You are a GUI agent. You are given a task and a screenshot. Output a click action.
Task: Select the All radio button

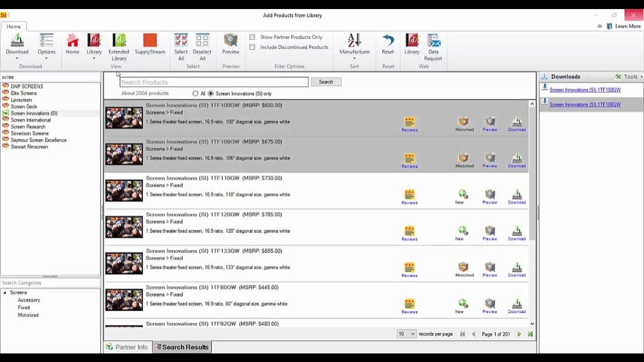point(196,94)
